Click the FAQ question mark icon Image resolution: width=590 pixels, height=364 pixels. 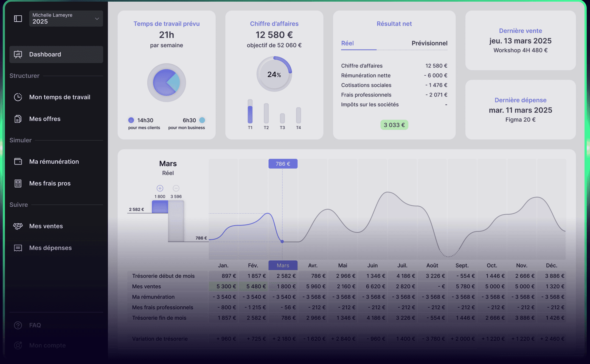coord(18,325)
